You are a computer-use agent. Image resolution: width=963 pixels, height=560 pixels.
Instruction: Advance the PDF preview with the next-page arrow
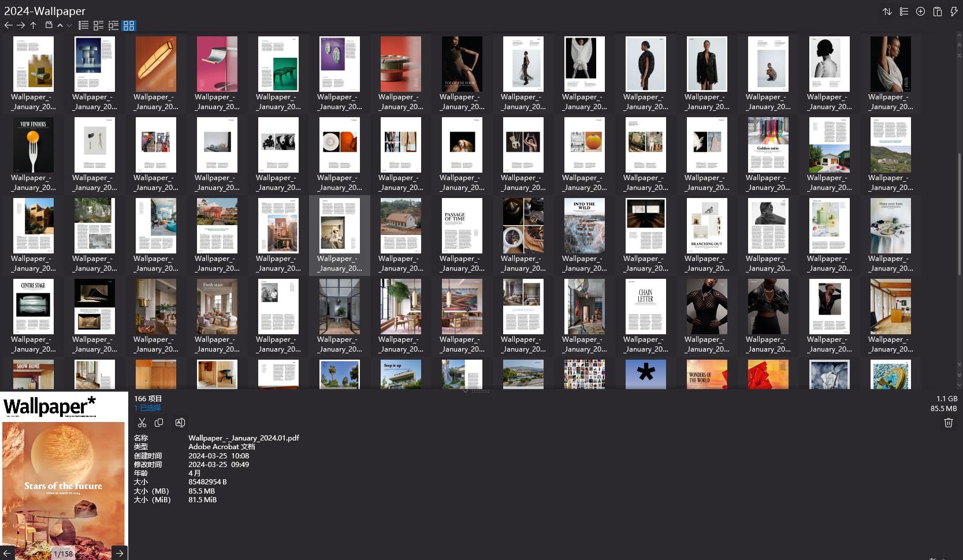tap(119, 553)
